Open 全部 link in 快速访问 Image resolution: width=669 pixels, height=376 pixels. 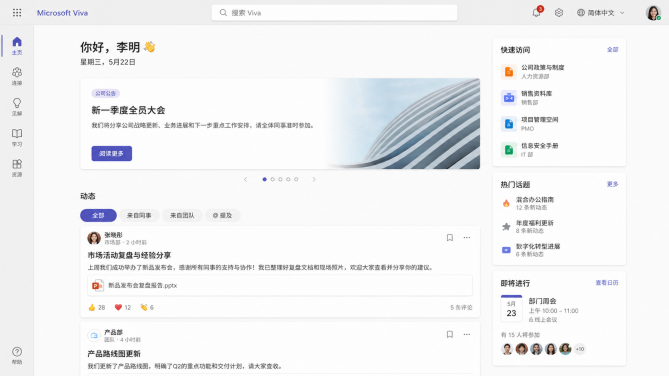613,50
